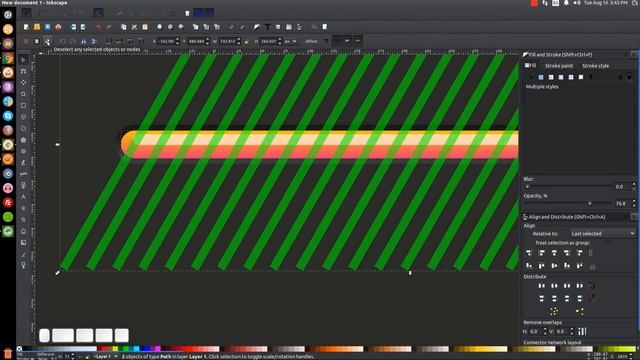Click the Cut scissors icon
The image size is (640, 360).
134,27
